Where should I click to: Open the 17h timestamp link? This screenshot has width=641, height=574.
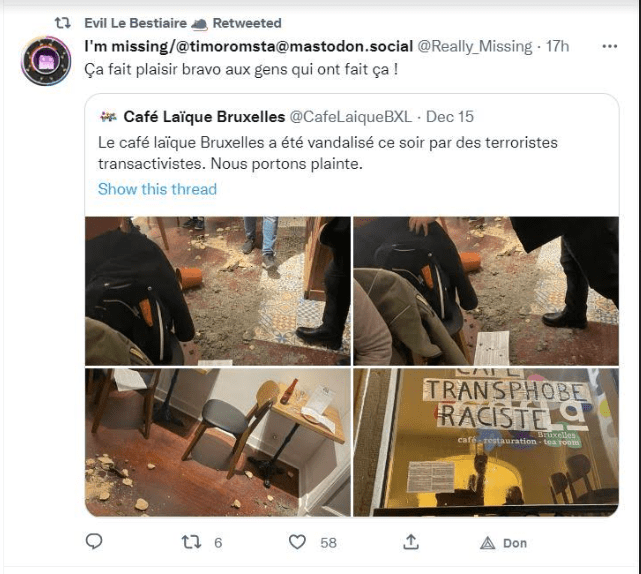pyautogui.click(x=558, y=47)
